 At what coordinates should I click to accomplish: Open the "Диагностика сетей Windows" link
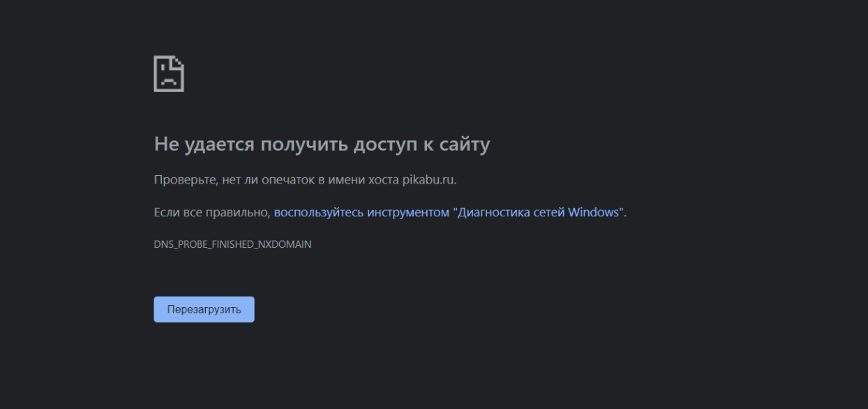(450, 212)
